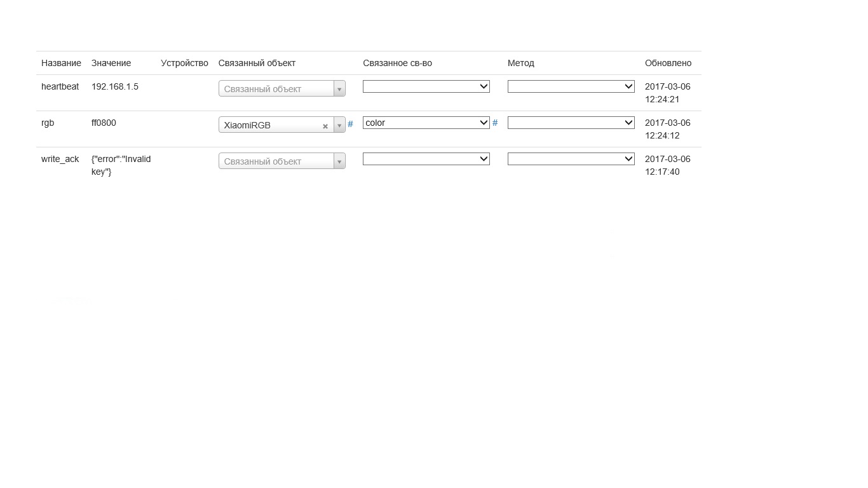Clear the XiaomiRGB linked object selection
The width and height of the screenshot is (868, 488).
(x=325, y=126)
